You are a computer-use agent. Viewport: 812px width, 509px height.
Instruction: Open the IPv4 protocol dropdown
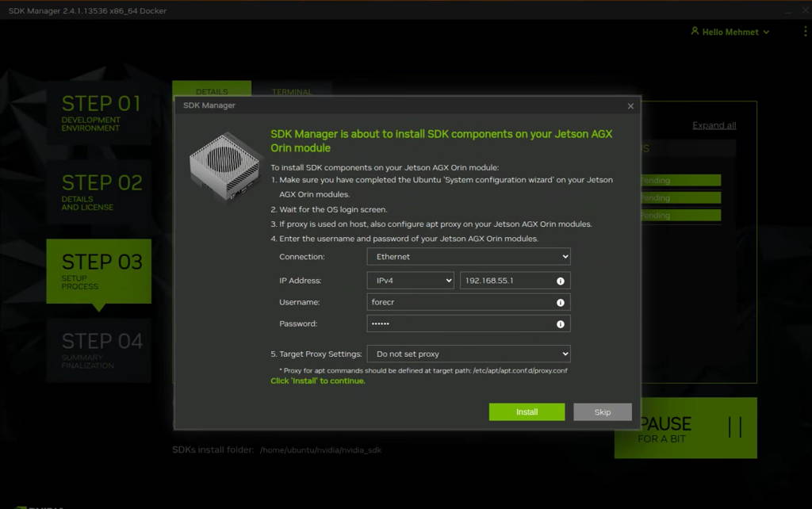pos(410,280)
